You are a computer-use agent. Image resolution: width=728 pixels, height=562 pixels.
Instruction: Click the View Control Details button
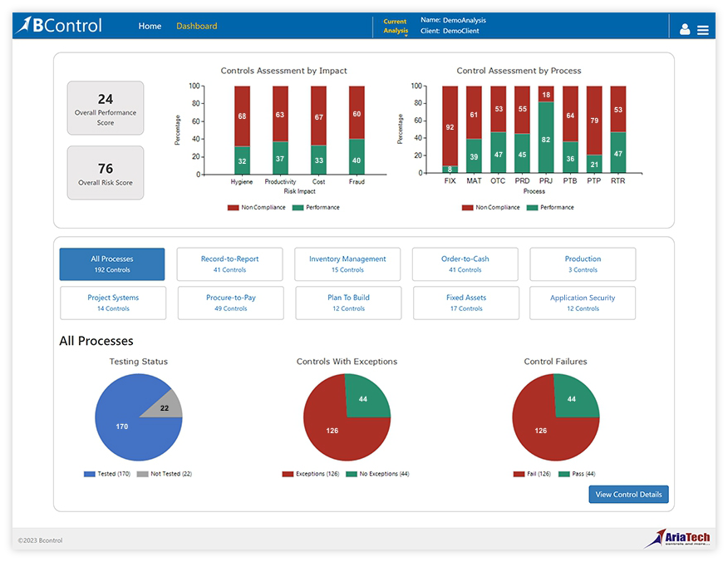(628, 494)
